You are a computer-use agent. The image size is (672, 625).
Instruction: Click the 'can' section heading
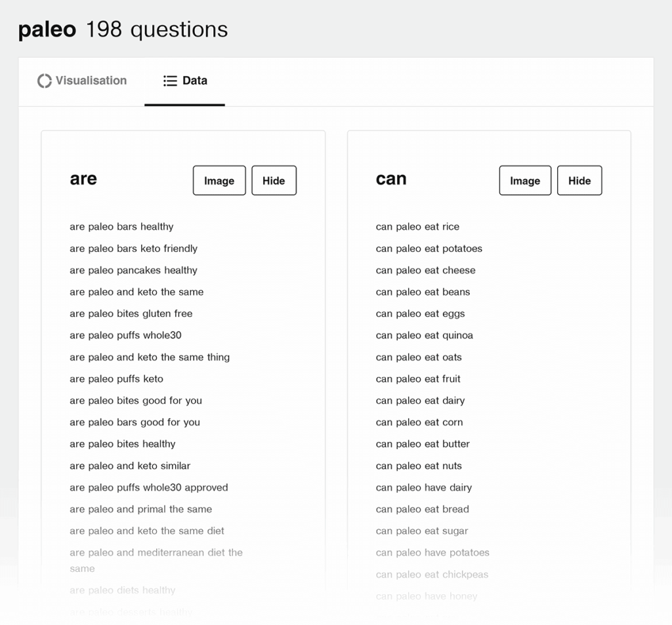point(390,179)
